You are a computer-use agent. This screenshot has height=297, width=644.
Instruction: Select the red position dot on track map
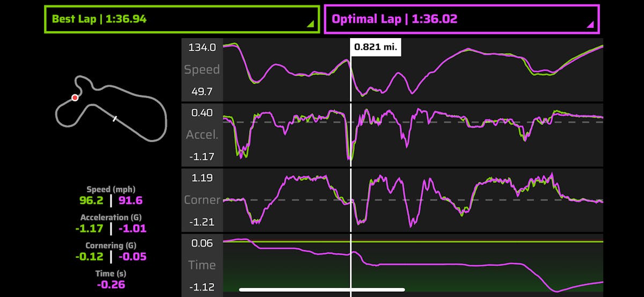click(x=75, y=98)
